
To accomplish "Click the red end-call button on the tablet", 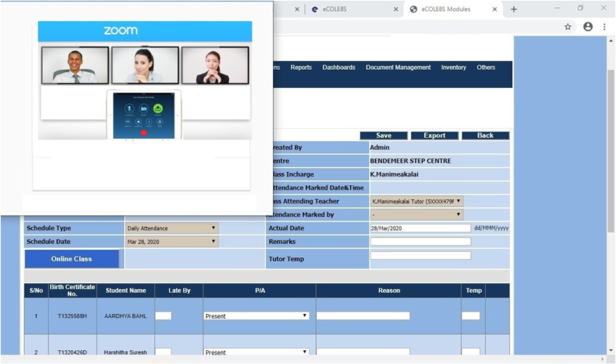I will tap(144, 133).
